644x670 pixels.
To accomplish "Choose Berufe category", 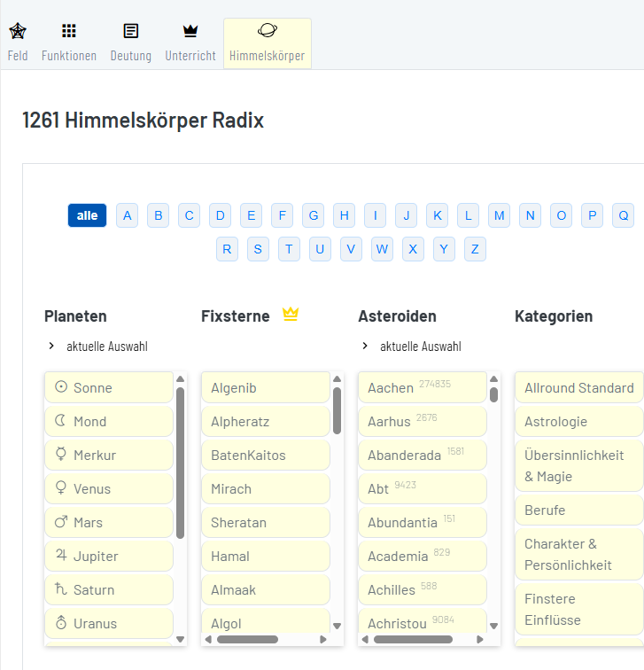I will [x=579, y=510].
